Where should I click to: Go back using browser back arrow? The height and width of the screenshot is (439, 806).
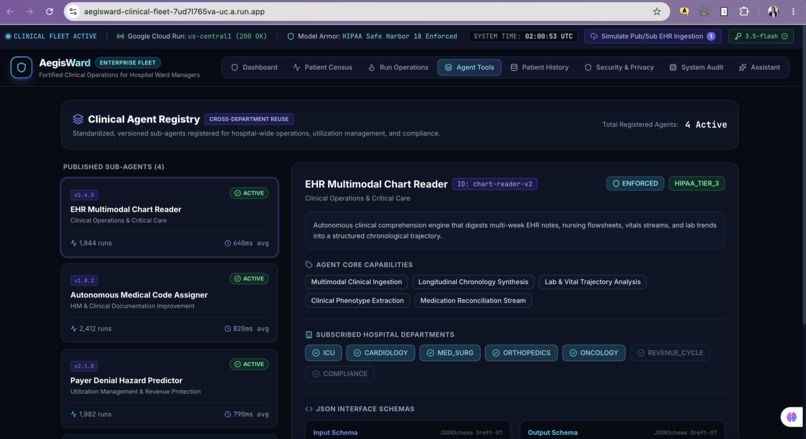(x=10, y=11)
